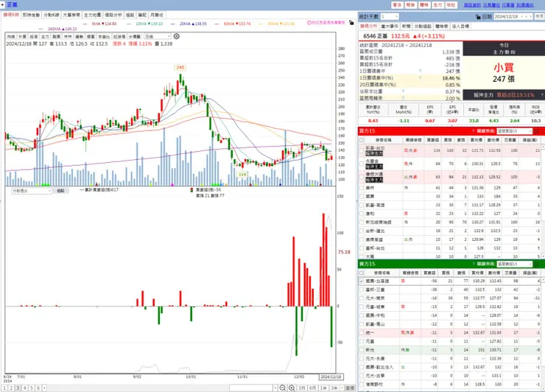Toggle the lock icon beside 日期

coord(478,17)
